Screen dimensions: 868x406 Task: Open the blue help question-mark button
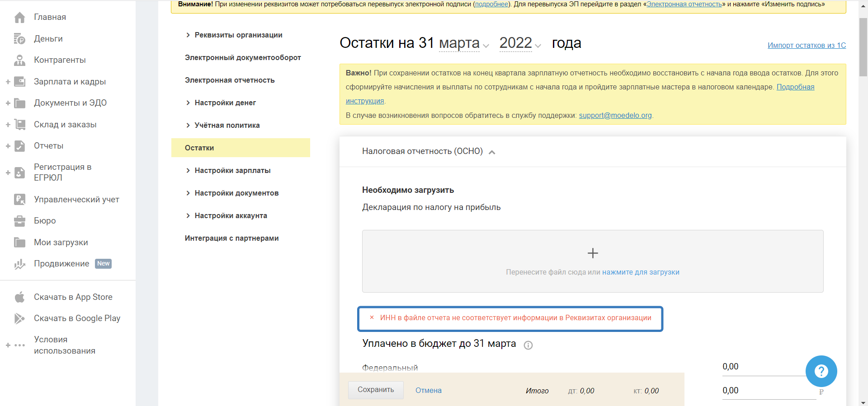(821, 371)
